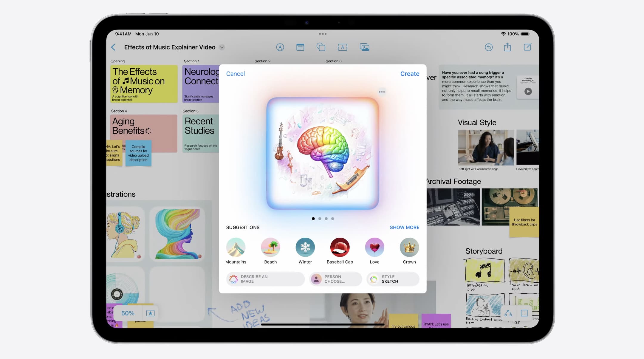Switch to Section 2 tab

tap(262, 61)
